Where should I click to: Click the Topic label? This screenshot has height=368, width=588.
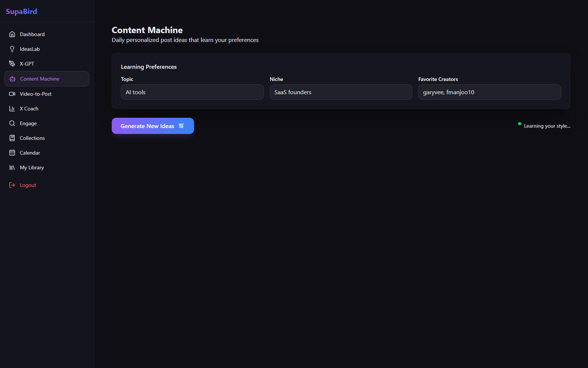coord(127,79)
